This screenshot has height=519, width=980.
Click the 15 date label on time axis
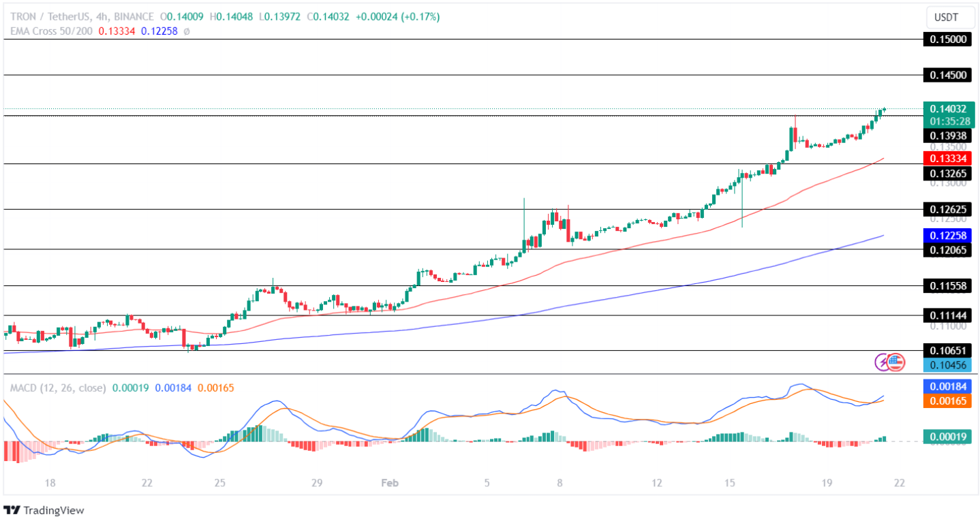pyautogui.click(x=729, y=483)
